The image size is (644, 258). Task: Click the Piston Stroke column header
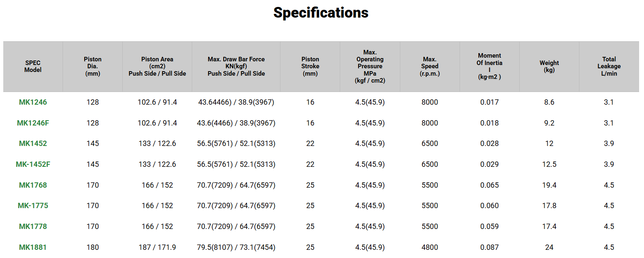click(310, 66)
